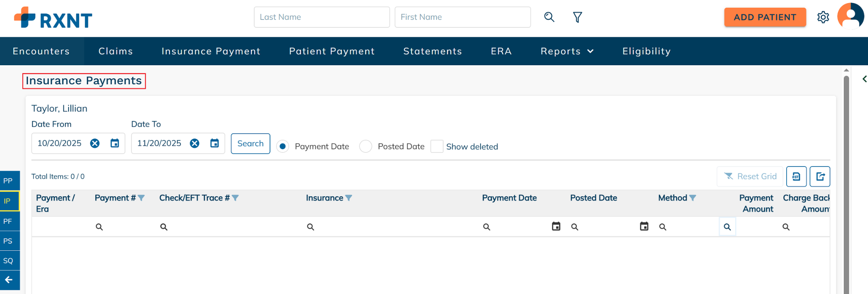This screenshot has height=294, width=868.
Task: Click the patient search magnifier icon
Action: [x=549, y=17]
